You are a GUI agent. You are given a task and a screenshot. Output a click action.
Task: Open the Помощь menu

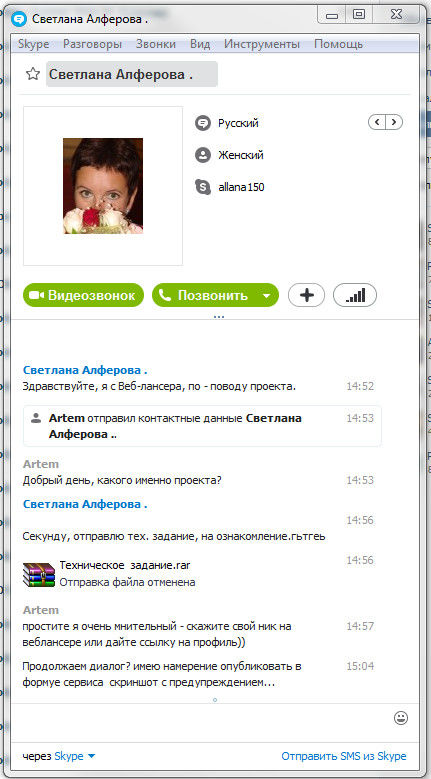coord(338,44)
